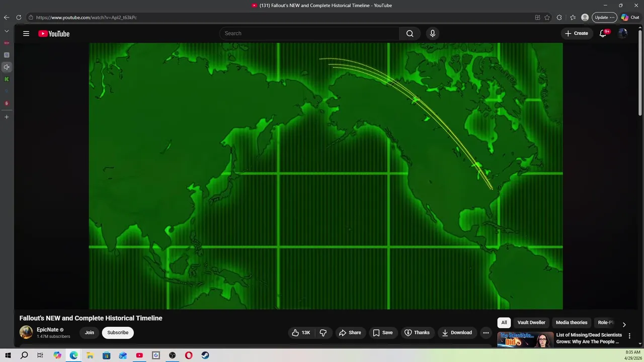Download the video
Screen dimensions: 644x362
(457, 333)
